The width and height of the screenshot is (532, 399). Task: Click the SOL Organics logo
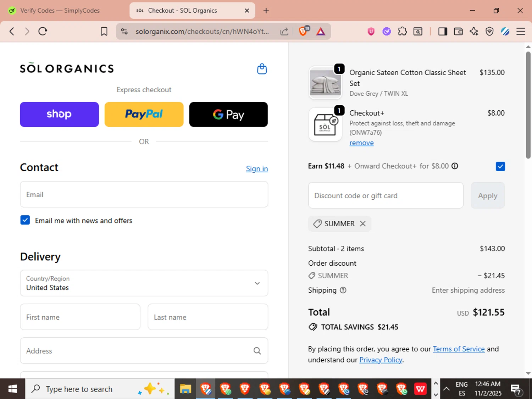click(x=67, y=68)
